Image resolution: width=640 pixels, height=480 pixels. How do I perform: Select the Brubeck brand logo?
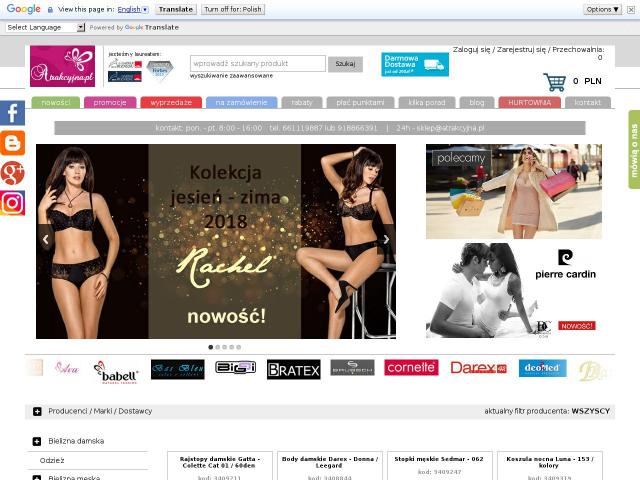click(352, 367)
